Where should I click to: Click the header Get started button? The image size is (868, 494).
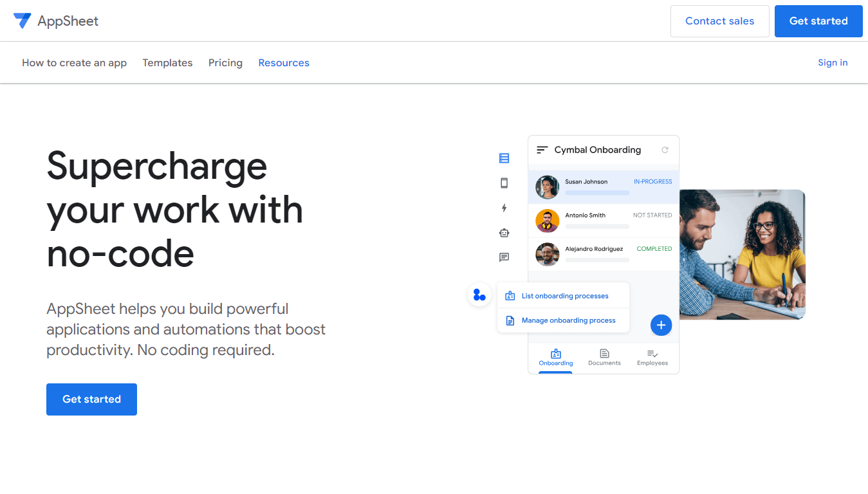[x=818, y=21]
